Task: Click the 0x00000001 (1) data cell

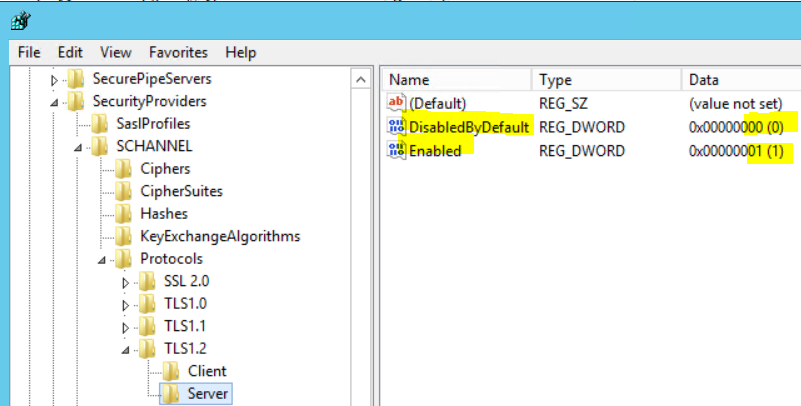Action: click(x=736, y=151)
